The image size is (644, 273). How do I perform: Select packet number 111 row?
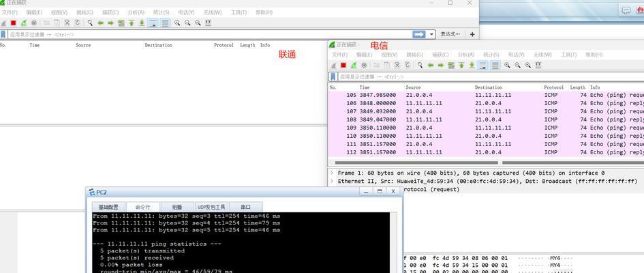(x=486, y=144)
